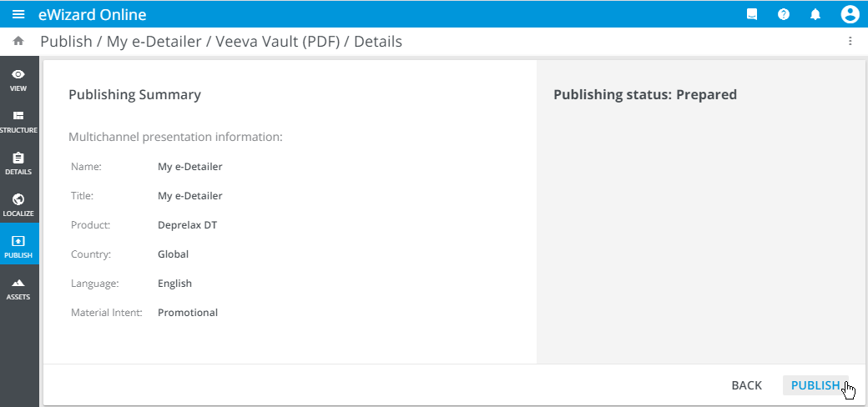Viewport: 868px width, 407px height.
Task: Open the Structure sidebar section
Action: [18, 121]
